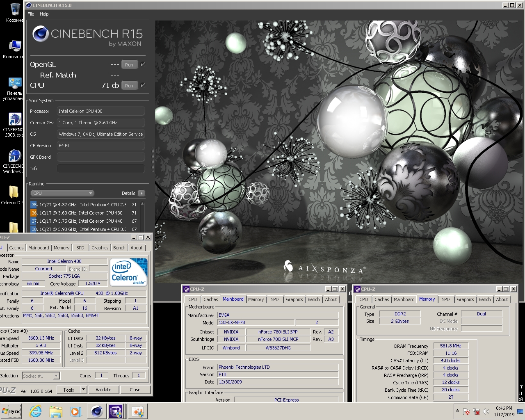Screen dimensions: 525x420
Task: Switch to Cinebench in the taskbar
Action: coord(97,411)
